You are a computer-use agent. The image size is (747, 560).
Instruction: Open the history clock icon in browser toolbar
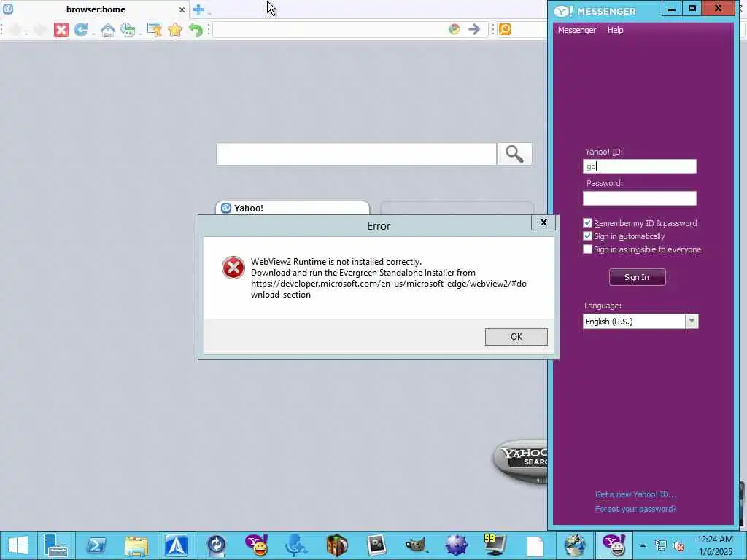pos(128,30)
